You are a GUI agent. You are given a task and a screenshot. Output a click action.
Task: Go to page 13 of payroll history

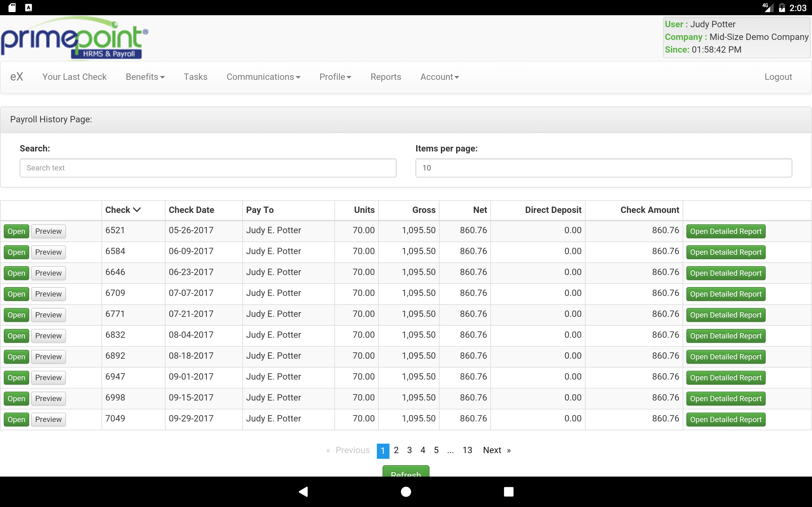click(467, 450)
